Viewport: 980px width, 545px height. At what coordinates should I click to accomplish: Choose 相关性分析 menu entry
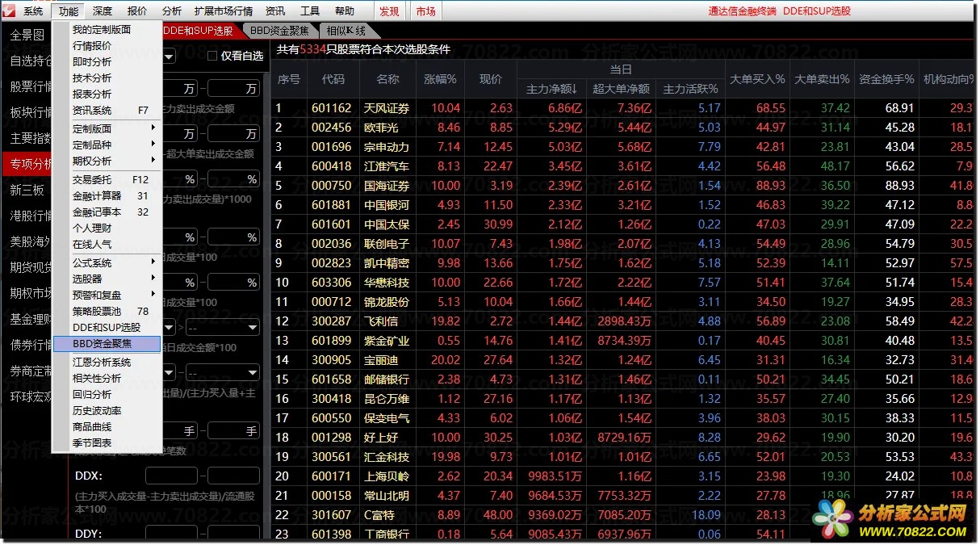107,379
